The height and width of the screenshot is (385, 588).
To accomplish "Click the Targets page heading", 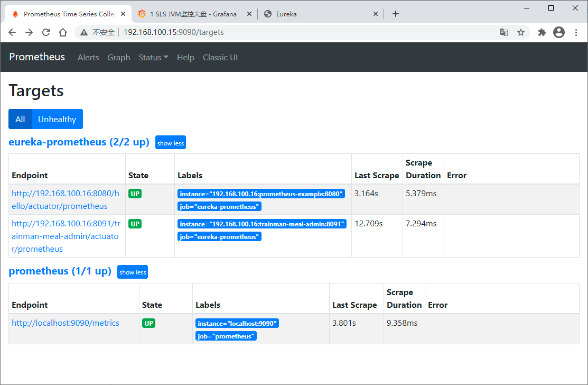I will tap(36, 91).
